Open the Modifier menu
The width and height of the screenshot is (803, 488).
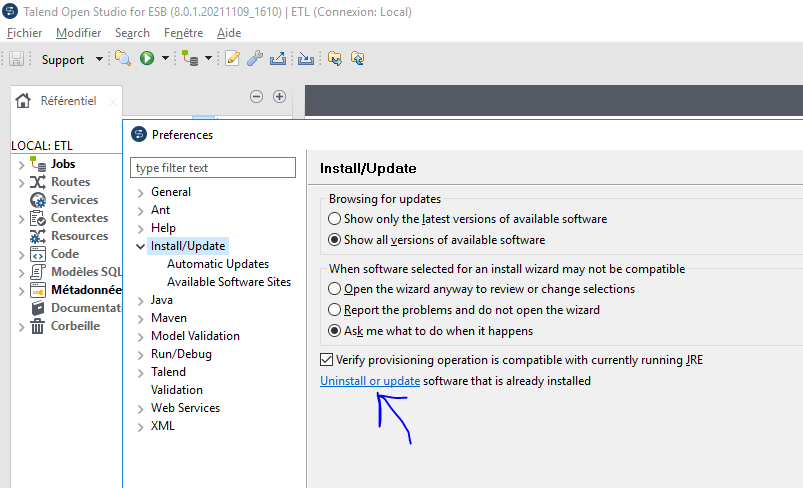(x=78, y=33)
